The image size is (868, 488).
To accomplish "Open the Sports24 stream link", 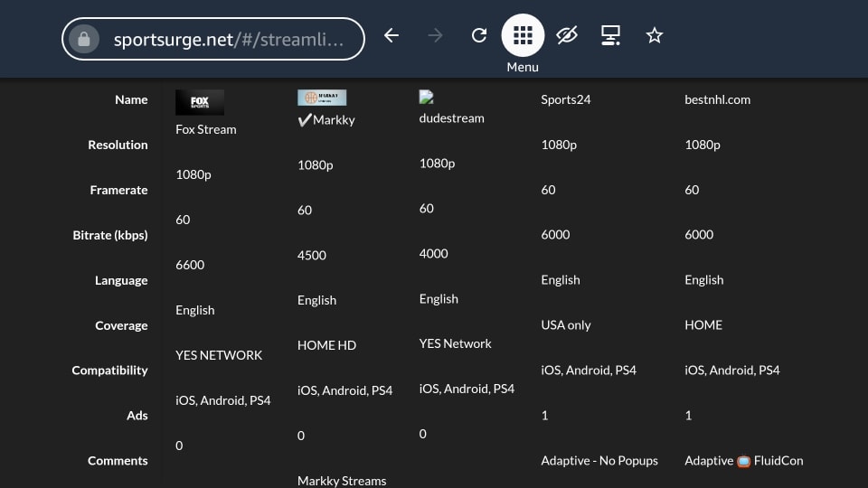I will (566, 99).
